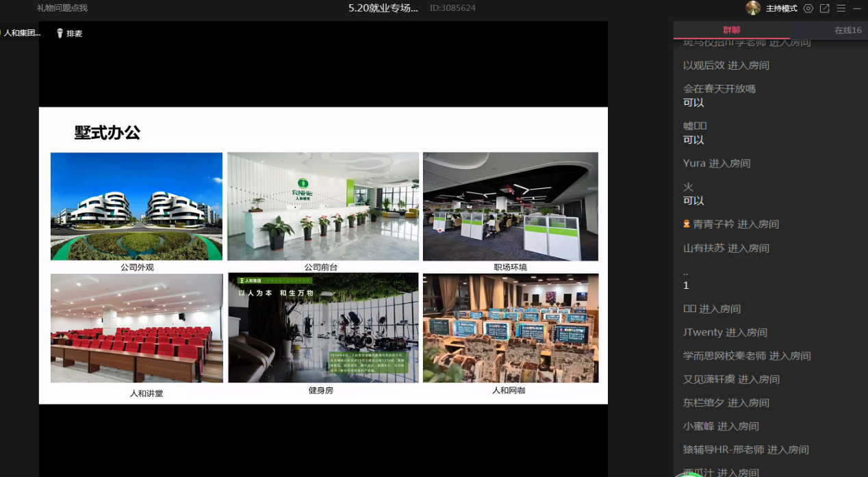The width and height of the screenshot is (868, 477).
Task: Click username 学而思网校秦老师 in chat
Action: [x=724, y=356]
